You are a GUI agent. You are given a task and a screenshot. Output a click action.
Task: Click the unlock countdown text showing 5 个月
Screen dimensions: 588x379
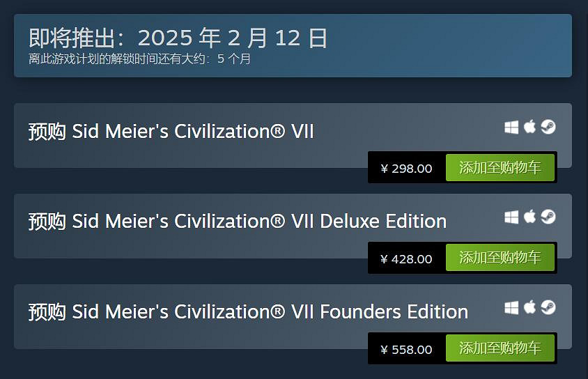point(139,59)
